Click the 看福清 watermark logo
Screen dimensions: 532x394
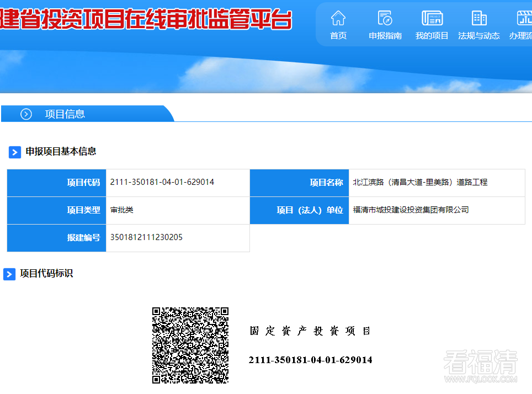point(480,365)
